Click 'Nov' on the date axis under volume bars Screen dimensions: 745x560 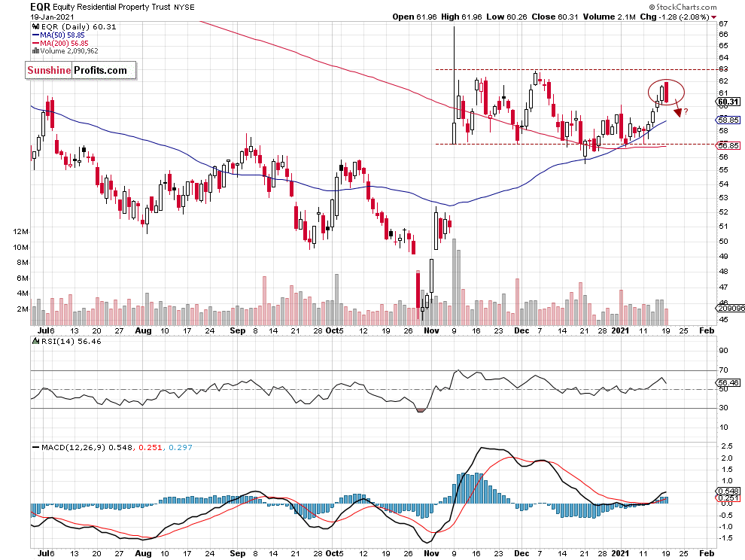coord(431,331)
